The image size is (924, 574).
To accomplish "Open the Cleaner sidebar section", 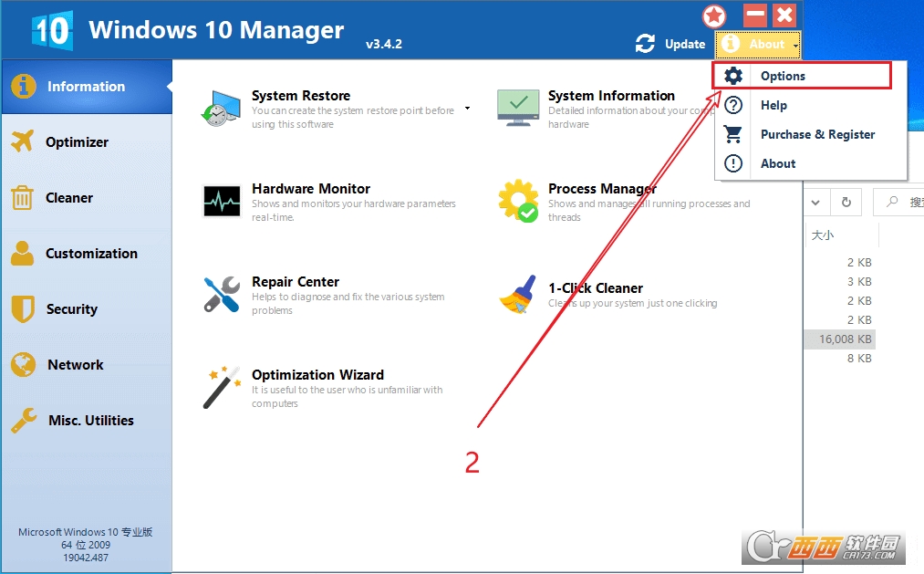I will pyautogui.click(x=69, y=198).
